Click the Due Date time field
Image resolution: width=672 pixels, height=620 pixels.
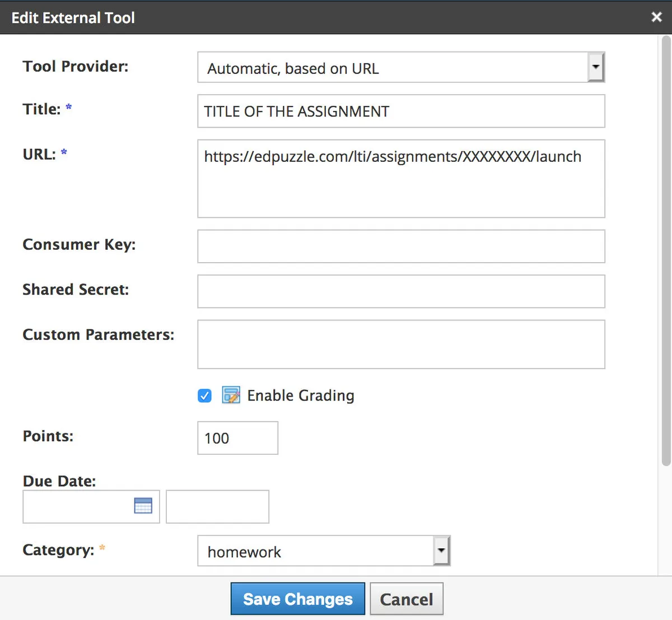click(x=217, y=506)
